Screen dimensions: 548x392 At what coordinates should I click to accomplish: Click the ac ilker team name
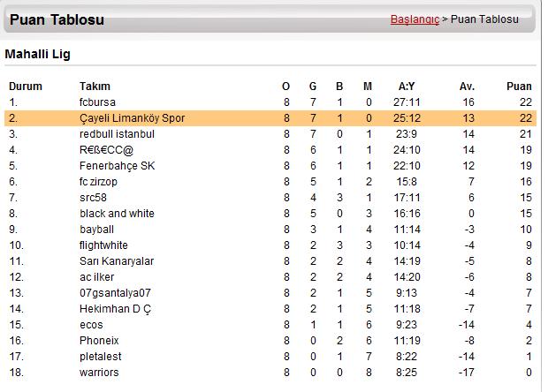[97, 277]
